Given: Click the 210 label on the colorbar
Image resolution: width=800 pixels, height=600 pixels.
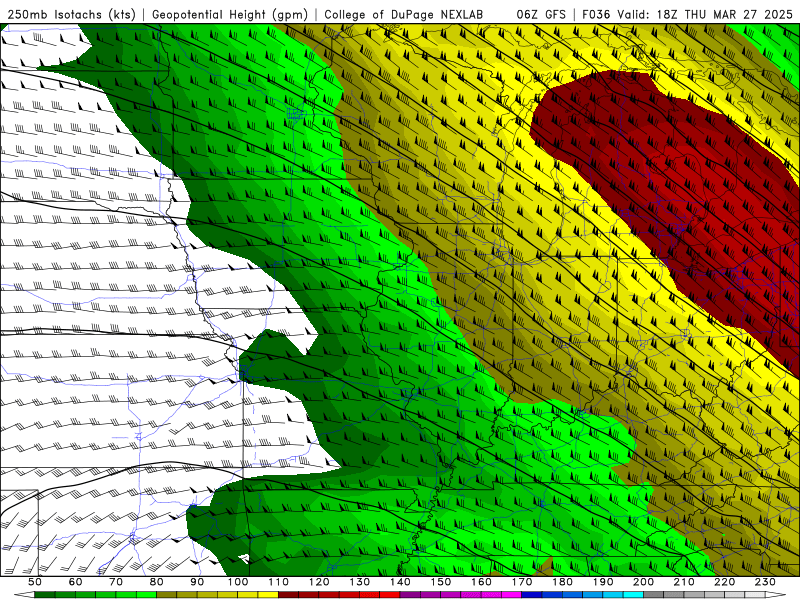Looking at the screenshot, I should (x=684, y=582).
